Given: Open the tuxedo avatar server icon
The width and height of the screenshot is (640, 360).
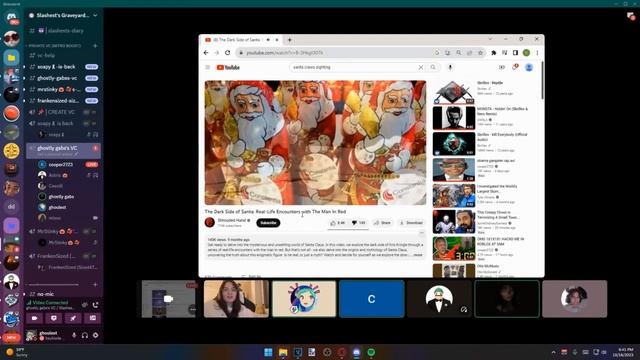Looking at the screenshot, I should click(11, 282).
